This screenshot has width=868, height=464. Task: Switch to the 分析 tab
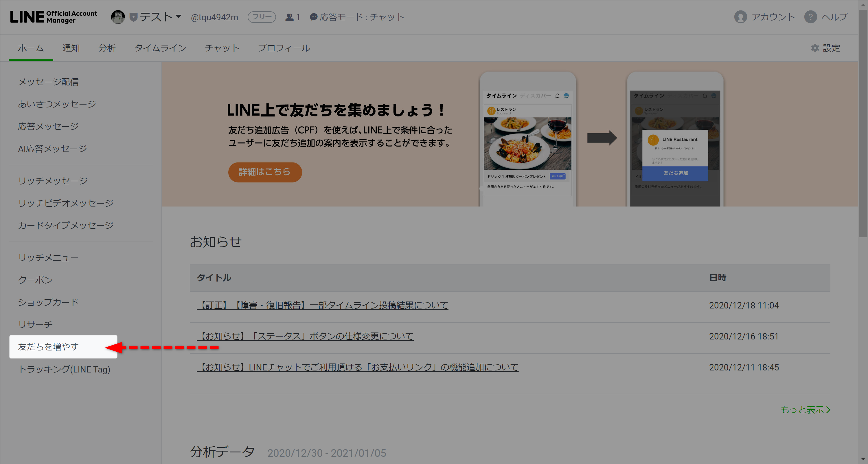click(x=107, y=48)
